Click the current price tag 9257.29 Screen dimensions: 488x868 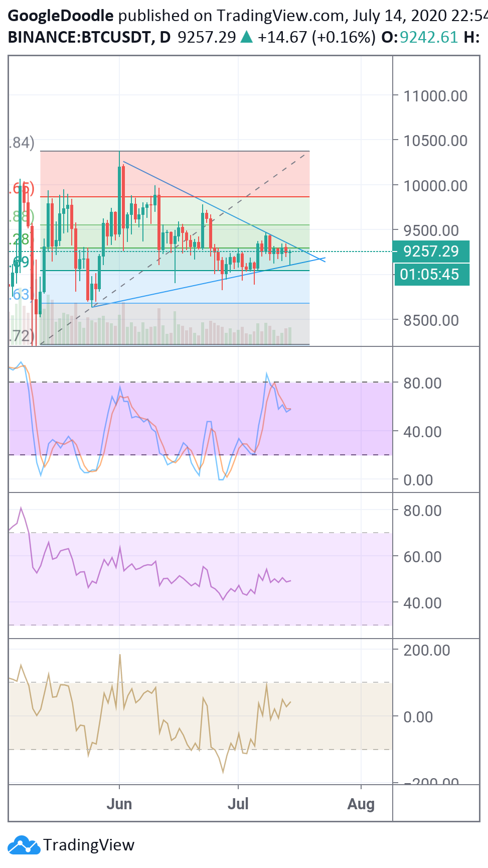[x=431, y=251]
